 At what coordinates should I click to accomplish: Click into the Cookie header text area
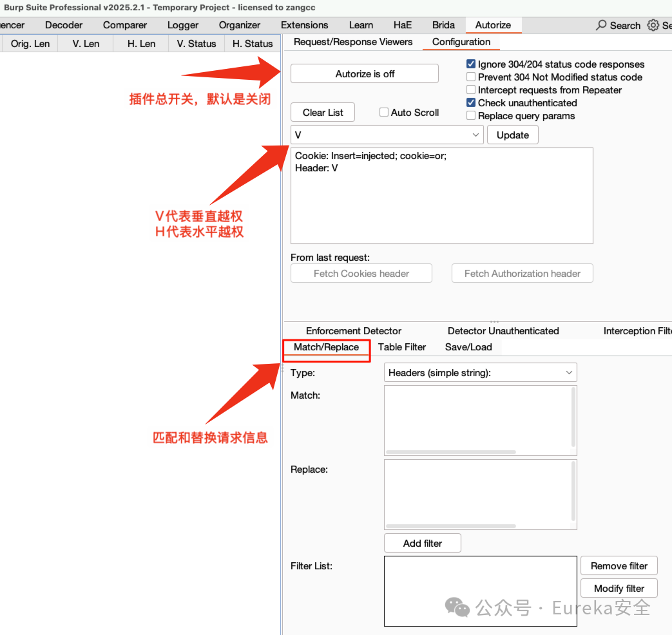point(442,196)
